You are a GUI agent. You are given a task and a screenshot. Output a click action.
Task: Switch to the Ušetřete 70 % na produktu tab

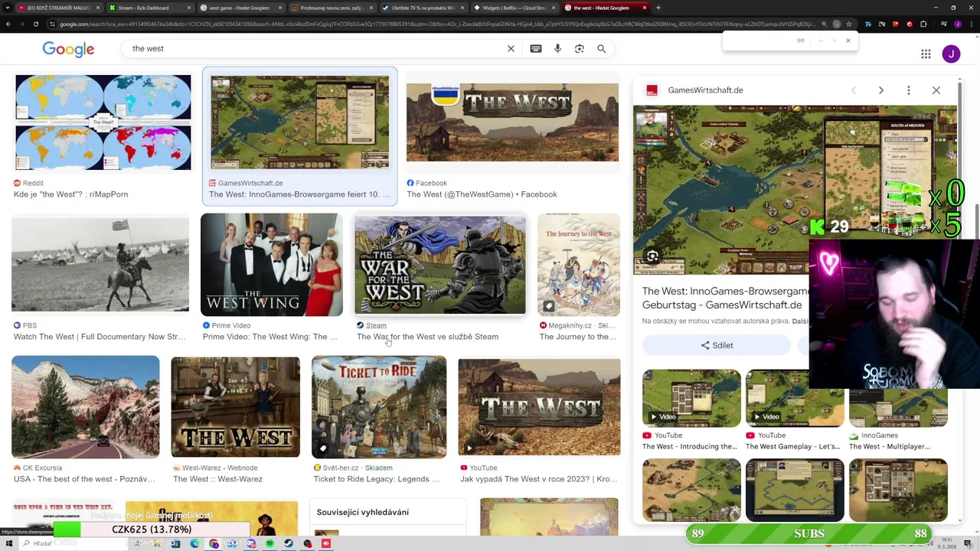click(423, 8)
